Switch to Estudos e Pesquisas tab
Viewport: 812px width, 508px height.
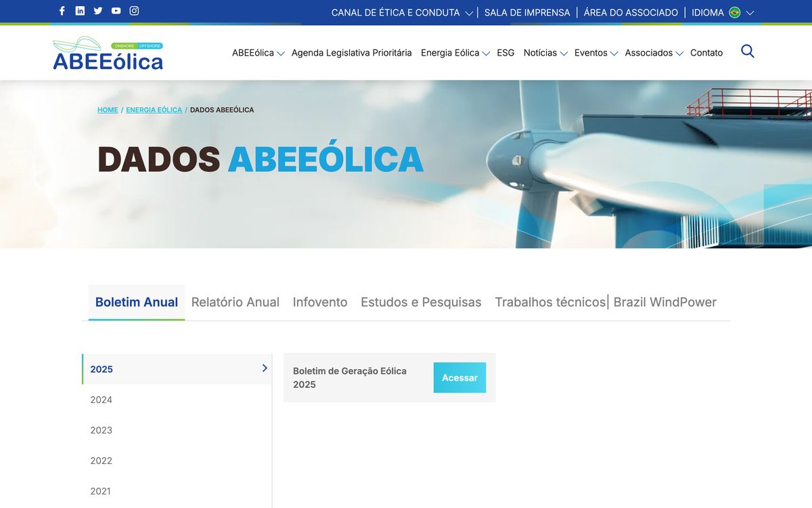point(421,302)
